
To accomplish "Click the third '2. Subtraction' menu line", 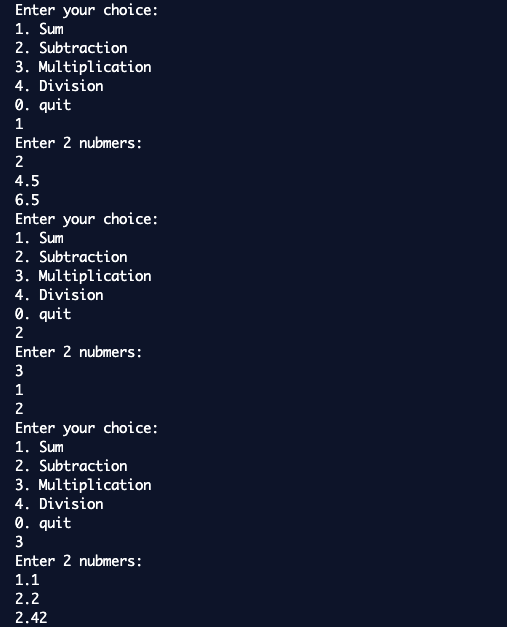I will 71,466.
